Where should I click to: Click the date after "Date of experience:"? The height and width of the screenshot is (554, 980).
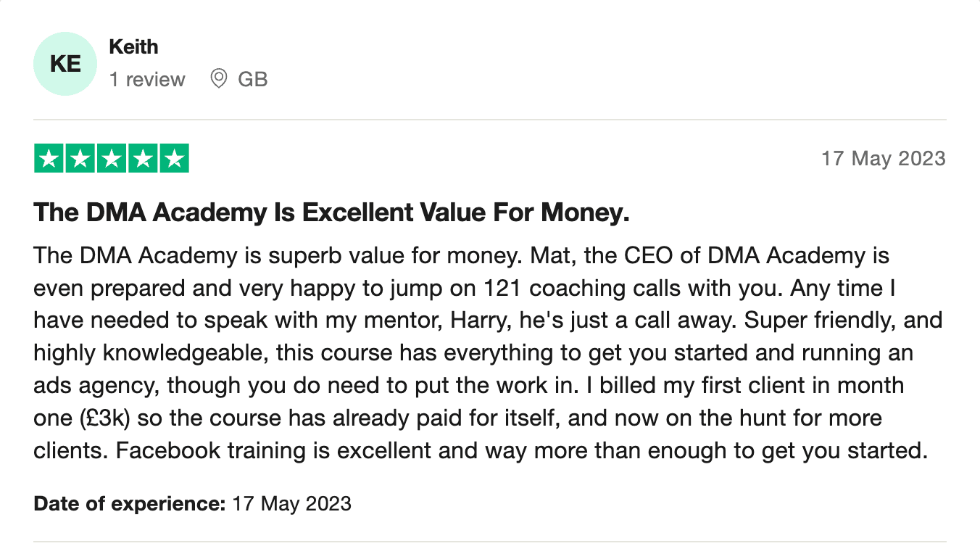click(x=291, y=503)
